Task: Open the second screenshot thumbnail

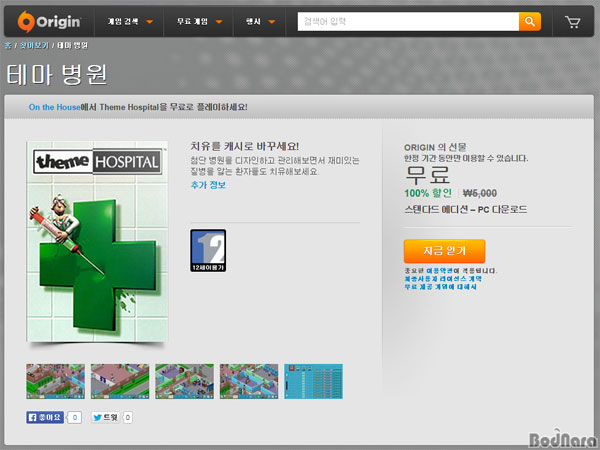Action: 120,382
